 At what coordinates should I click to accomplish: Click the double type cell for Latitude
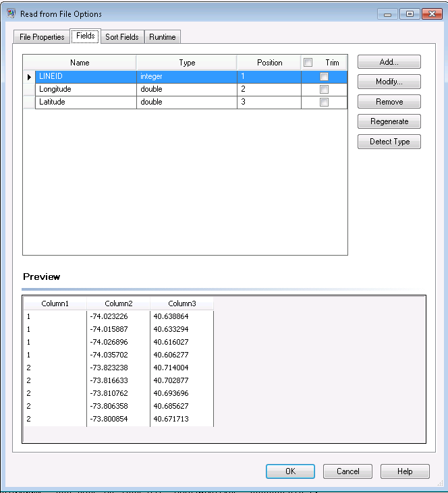pos(186,103)
